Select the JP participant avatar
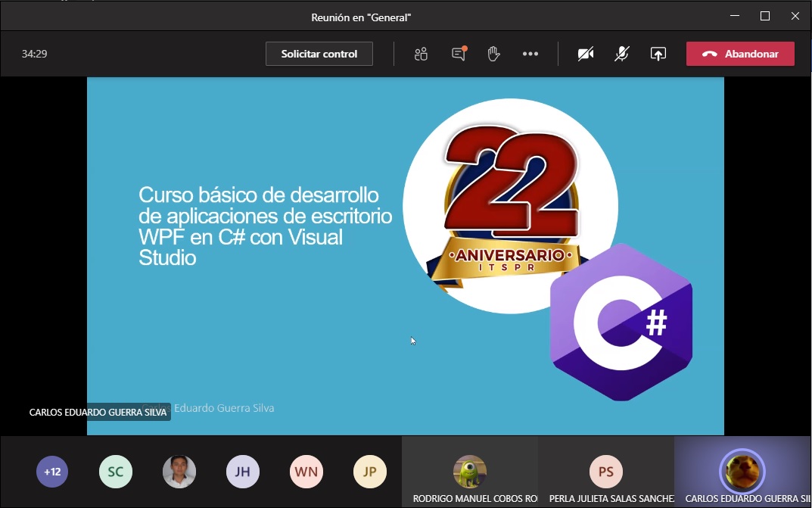Screen dimensions: 812x508 (370, 472)
